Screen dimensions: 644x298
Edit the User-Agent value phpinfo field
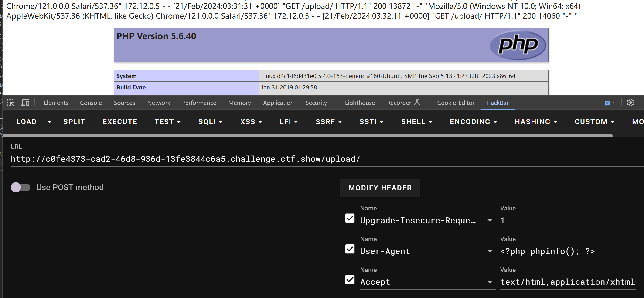[568, 251]
